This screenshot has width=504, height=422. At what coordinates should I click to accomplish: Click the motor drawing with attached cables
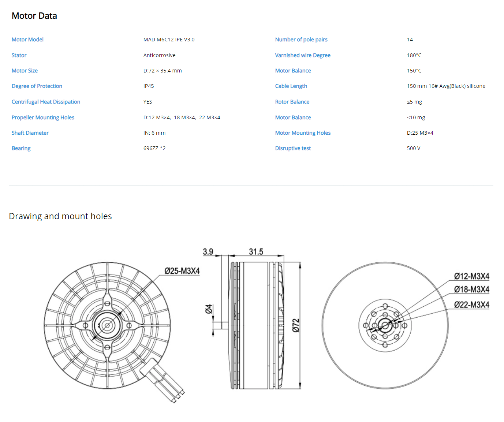click(x=107, y=325)
